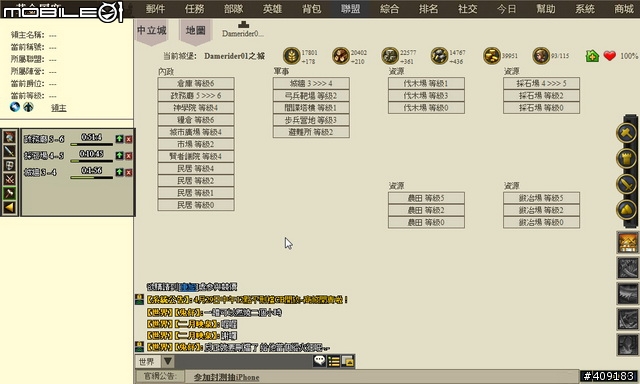This screenshot has width=640, height=384.
Task: Open the 商城 menu
Action: tap(624, 9)
